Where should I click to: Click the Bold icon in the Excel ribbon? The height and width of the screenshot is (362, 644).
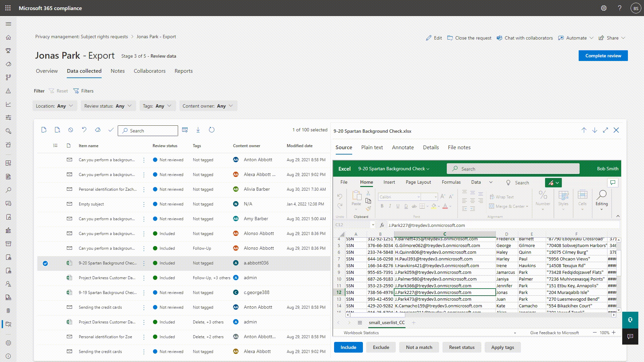(382, 207)
